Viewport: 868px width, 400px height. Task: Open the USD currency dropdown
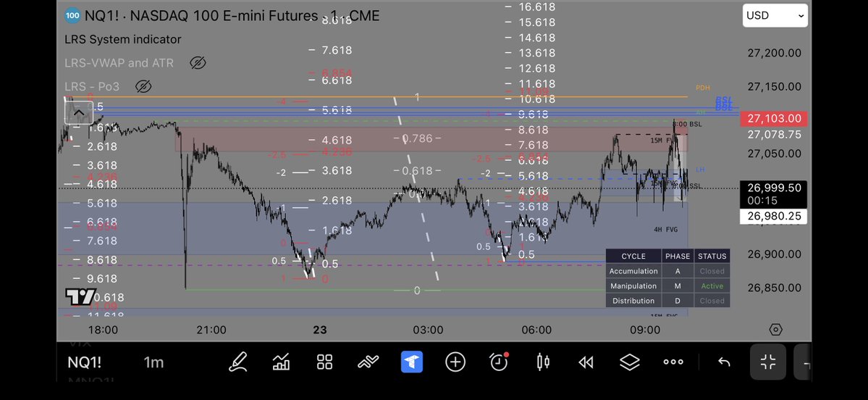pos(775,15)
